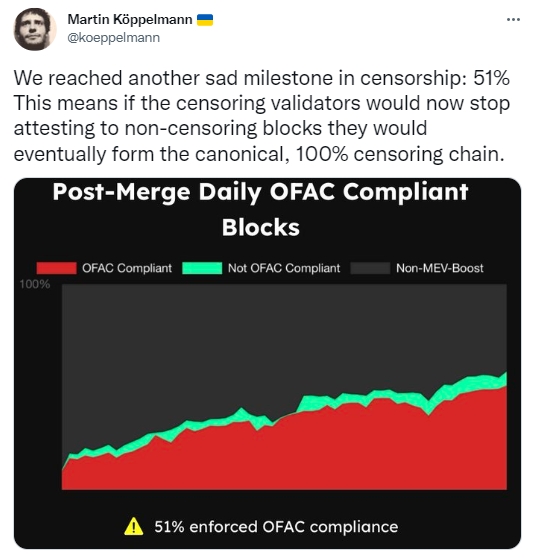
Task: Click the tweet text about censorship milestone
Action: [x=262, y=116]
